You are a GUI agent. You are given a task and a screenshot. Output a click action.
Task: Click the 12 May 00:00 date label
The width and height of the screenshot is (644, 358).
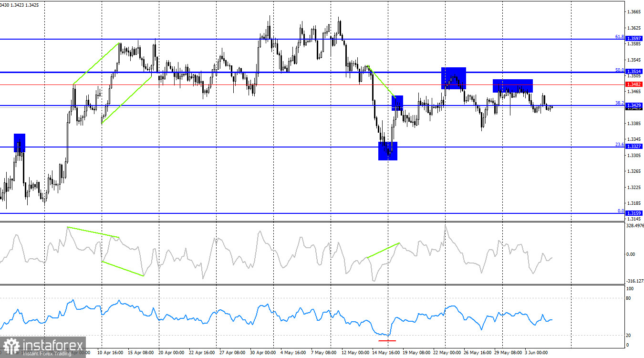click(355, 353)
